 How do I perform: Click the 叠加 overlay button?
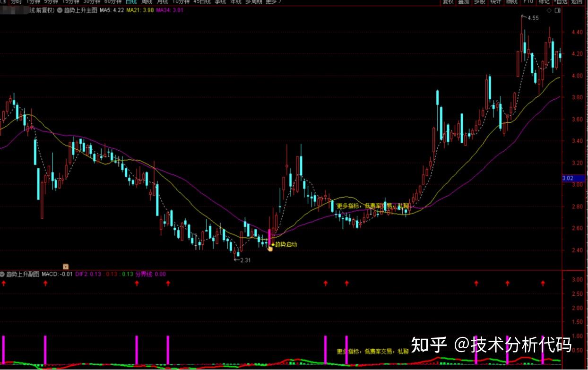[x=464, y=2]
